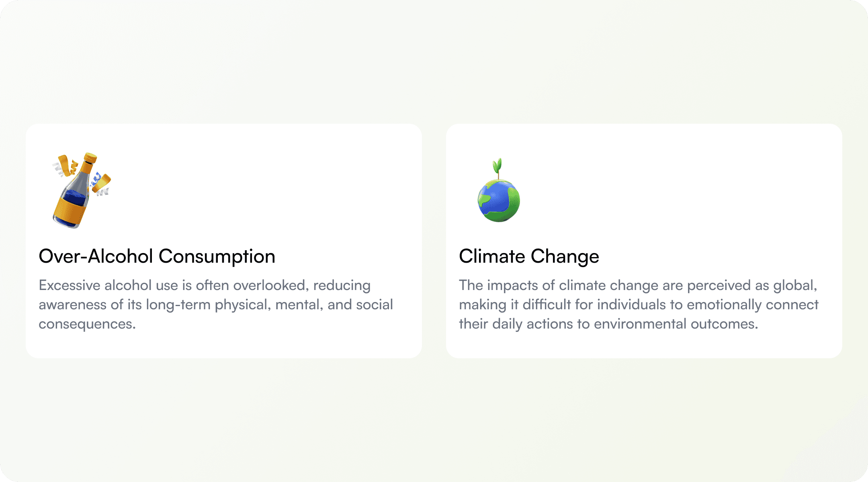
Task: Click the Earth globe sprout icon
Action: click(499, 190)
